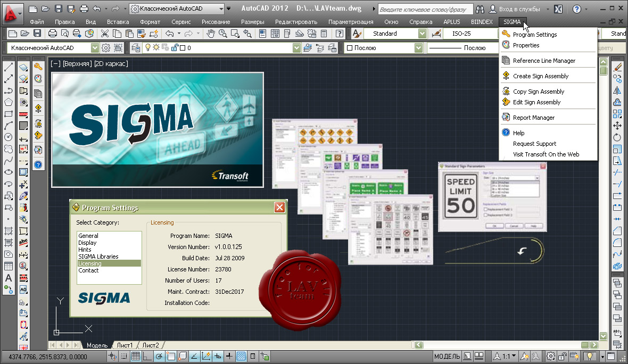Viewport: 628px width, 364px height.
Task: Expand the Классический AutoCAD workspace combo box
Action: (95, 48)
